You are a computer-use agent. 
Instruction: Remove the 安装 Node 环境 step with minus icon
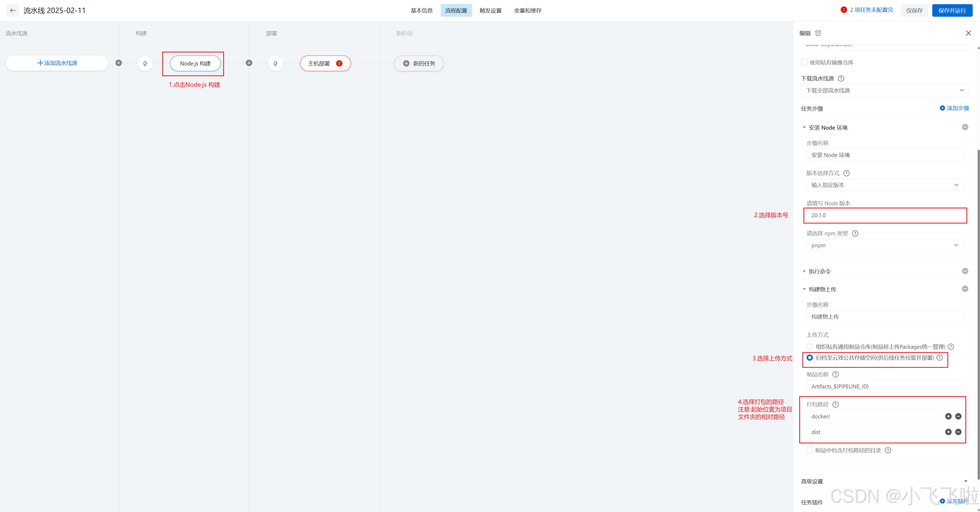coord(965,127)
